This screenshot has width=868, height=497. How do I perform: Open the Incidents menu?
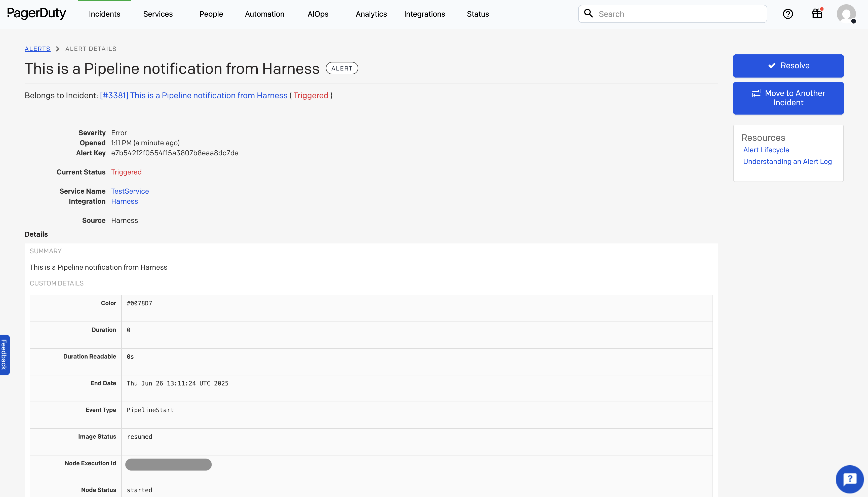pos(104,14)
